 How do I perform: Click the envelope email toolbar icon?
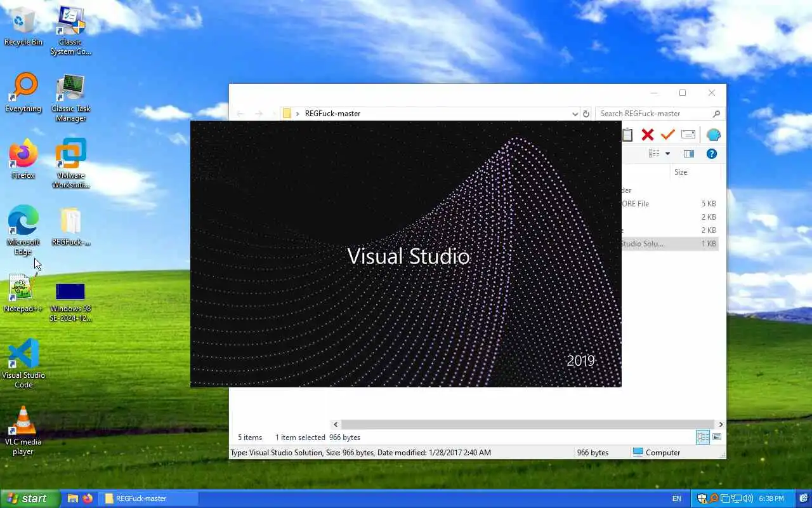688,135
